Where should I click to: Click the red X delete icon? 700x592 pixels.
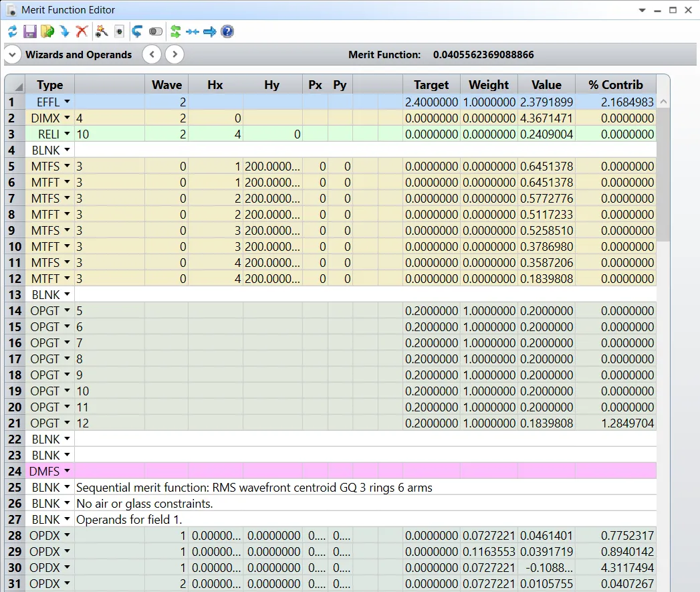tap(82, 31)
